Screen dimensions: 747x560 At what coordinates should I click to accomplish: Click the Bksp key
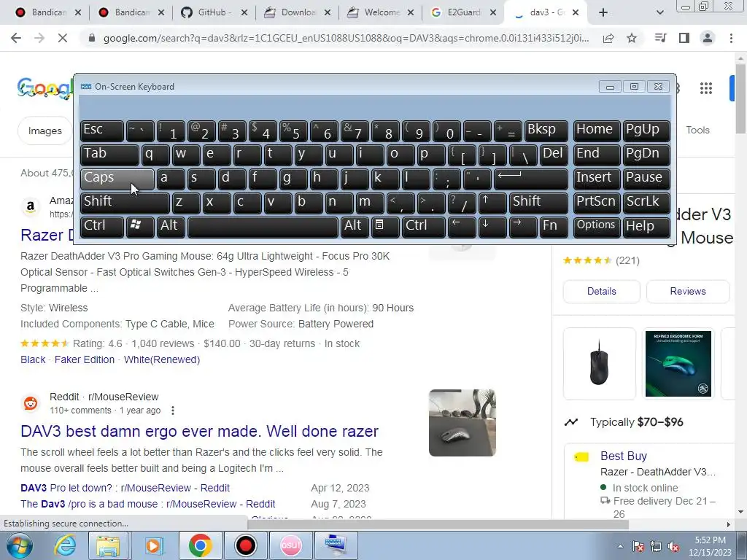pos(546,131)
